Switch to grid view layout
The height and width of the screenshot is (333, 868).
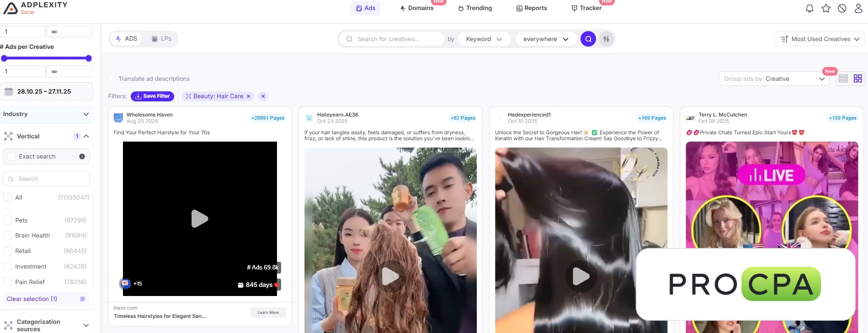coord(857,79)
